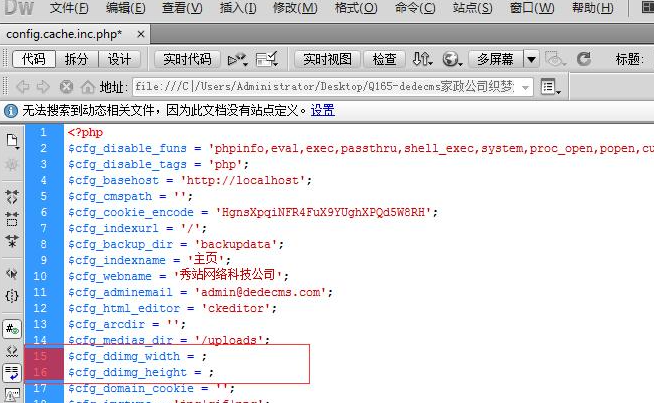
Task: Open file management up/down arrows icon
Action: (422, 59)
